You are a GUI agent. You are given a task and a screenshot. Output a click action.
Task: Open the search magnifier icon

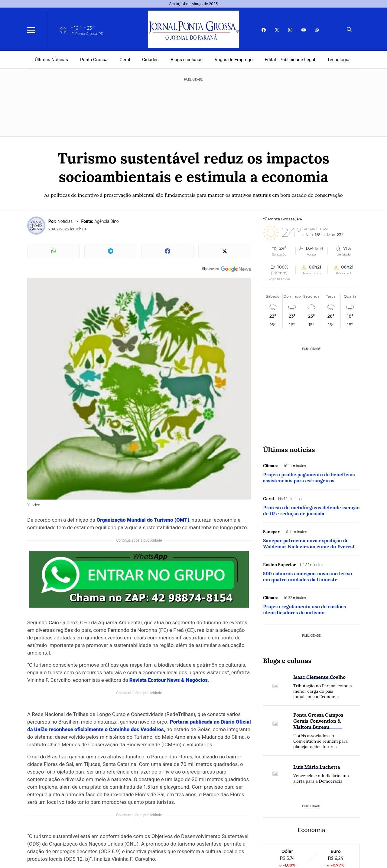click(x=349, y=30)
